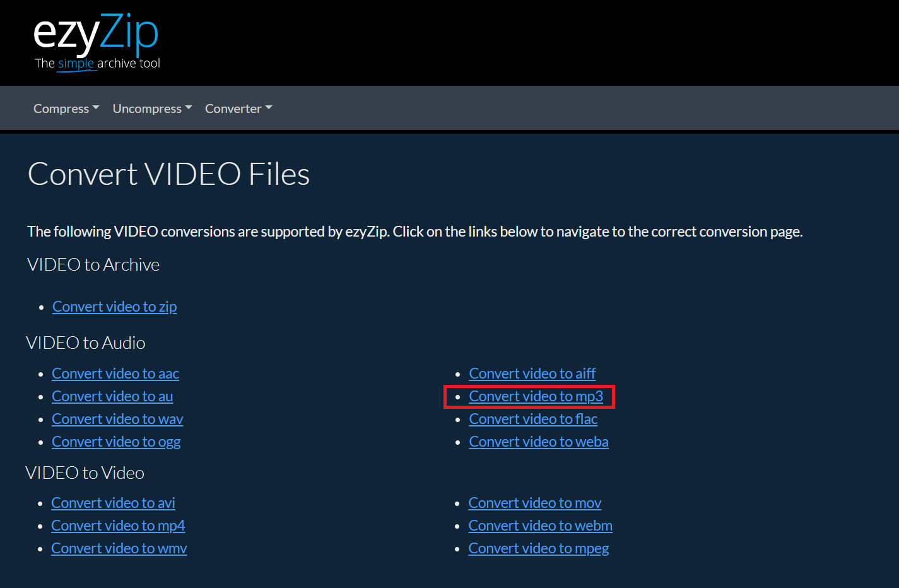Open the Convert video to mp4 link
This screenshot has height=588, width=899.
click(x=118, y=526)
